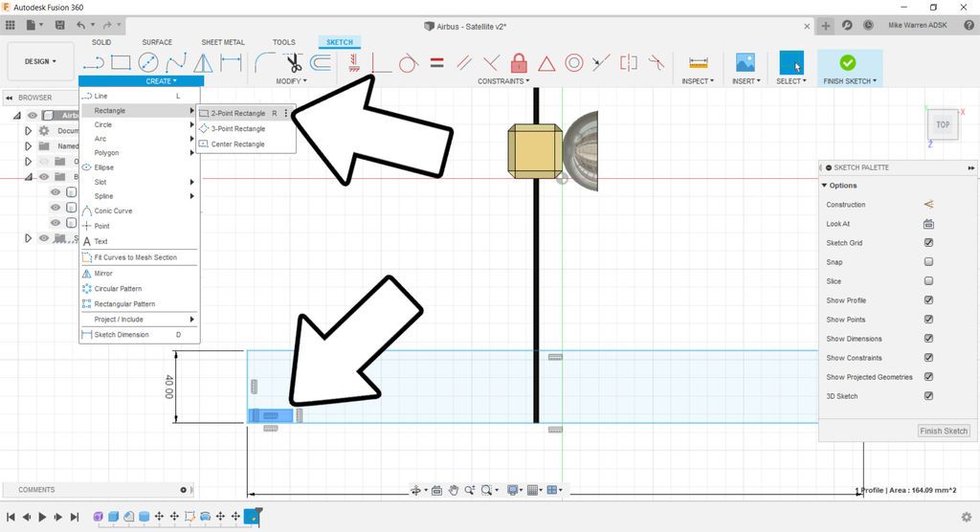Switch to the SURFACE tab
Viewport: 980px width, 532px height.
click(157, 42)
